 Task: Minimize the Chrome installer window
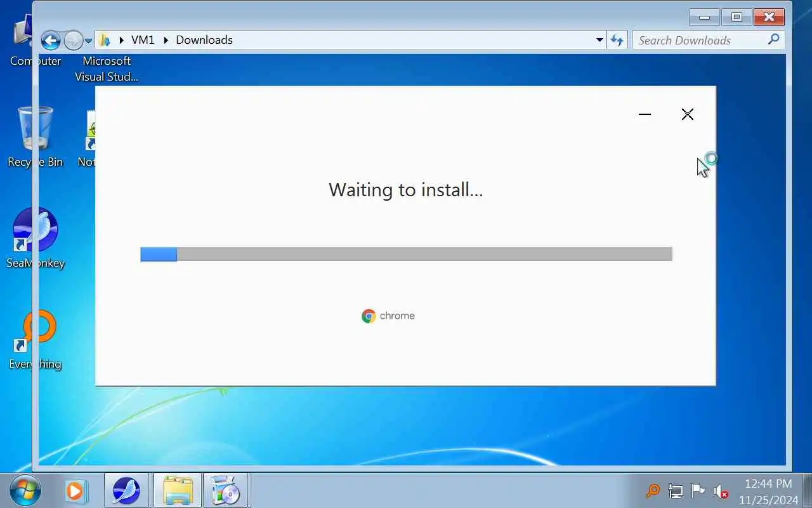click(x=645, y=114)
